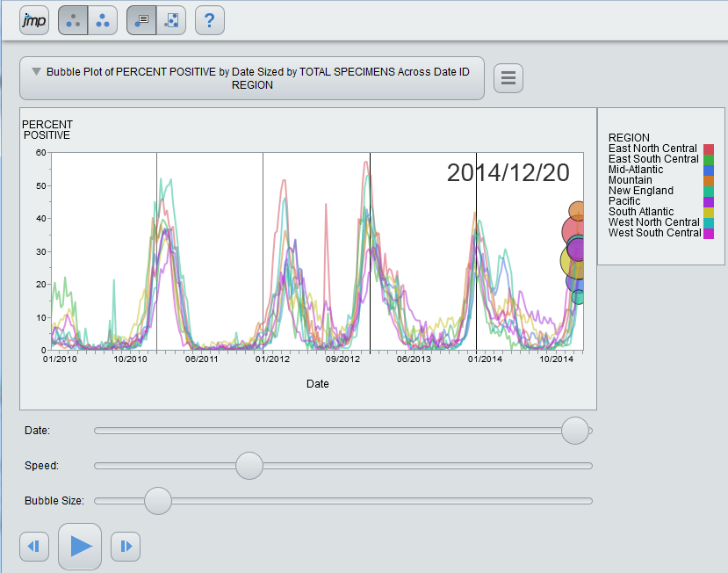Click the Pacific purple legend swatch
Image resolution: width=728 pixels, height=573 pixels.
tap(709, 201)
